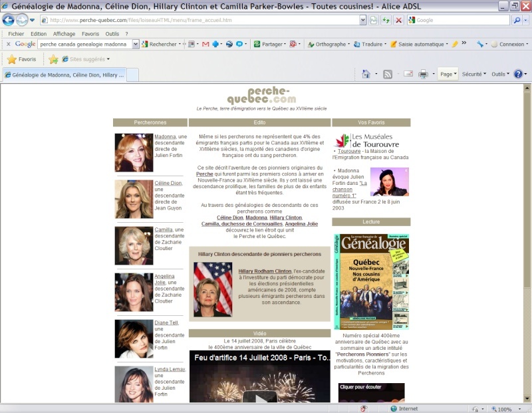The height and width of the screenshot is (413, 532).
Task: Print the page with printer icon
Action: point(423,74)
